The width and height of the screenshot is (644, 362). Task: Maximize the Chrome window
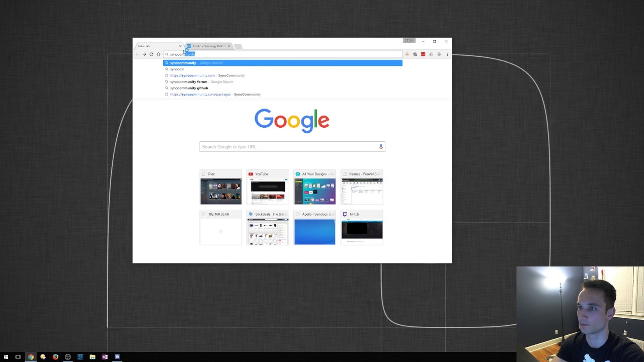[434, 41]
